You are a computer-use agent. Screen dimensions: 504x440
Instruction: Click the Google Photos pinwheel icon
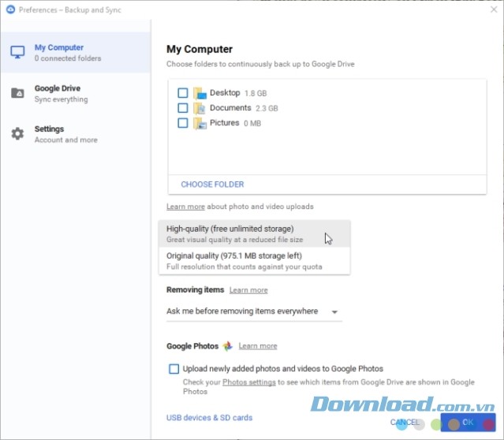pyautogui.click(x=228, y=346)
